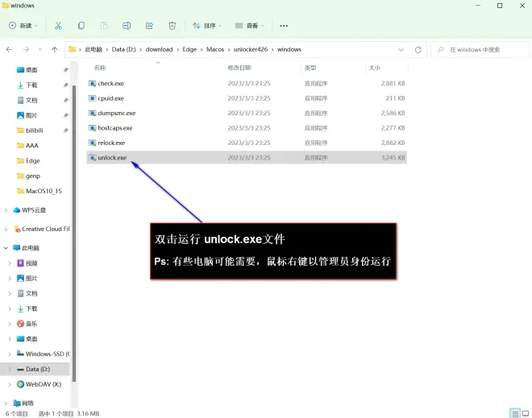This screenshot has height=418, width=532.
Task: Expand the WebDAV (X:) tree node
Action: [x=10, y=384]
